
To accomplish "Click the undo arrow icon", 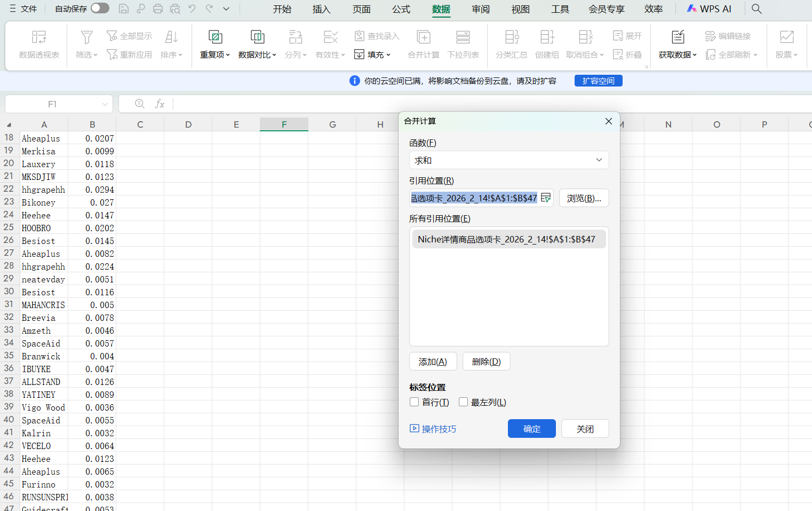I will click(x=192, y=9).
